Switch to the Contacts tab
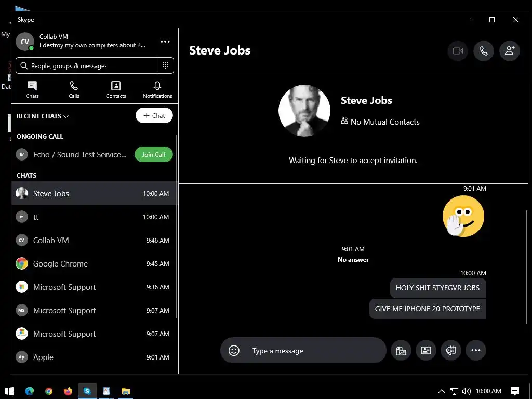The width and height of the screenshot is (532, 399). (x=116, y=90)
